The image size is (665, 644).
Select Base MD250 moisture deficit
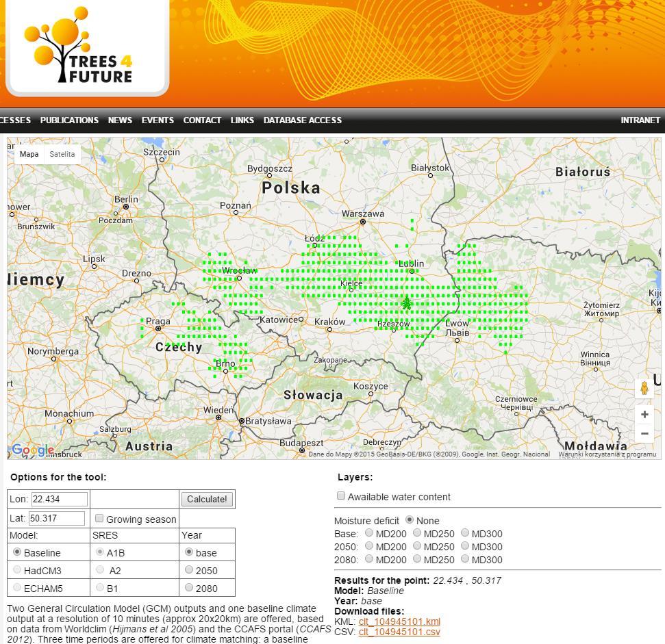pos(417,532)
